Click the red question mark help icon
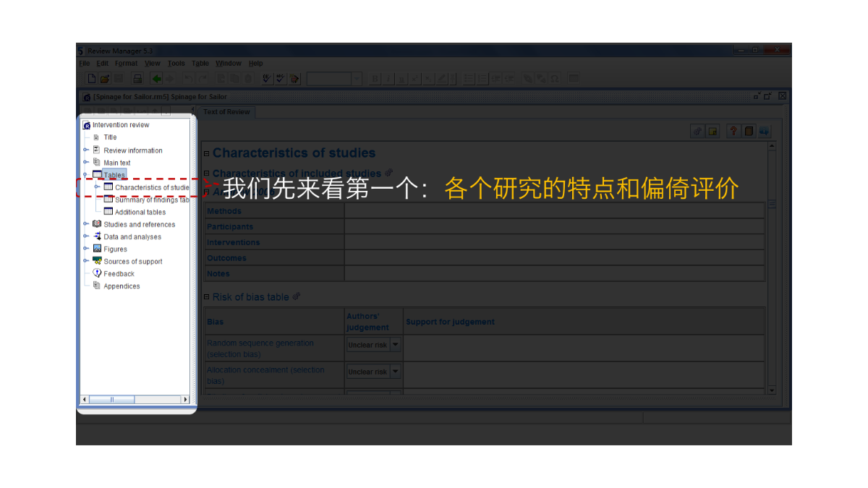 pyautogui.click(x=733, y=131)
